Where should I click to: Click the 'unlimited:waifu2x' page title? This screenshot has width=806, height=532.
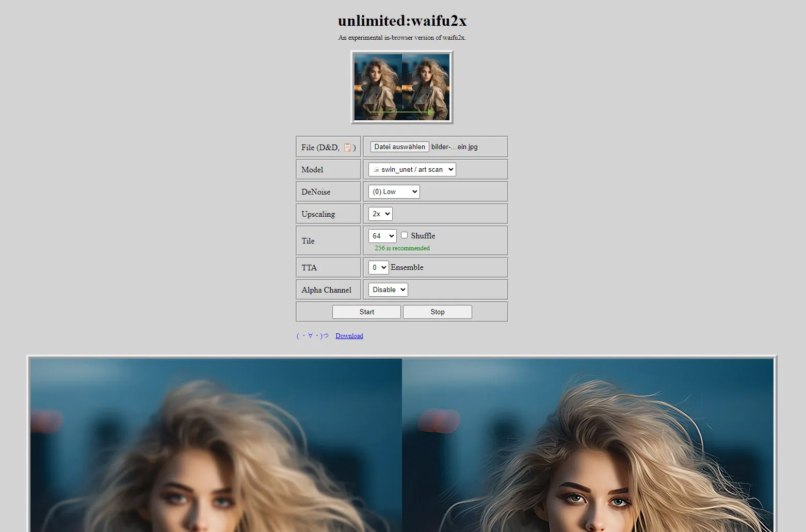pyautogui.click(x=402, y=21)
